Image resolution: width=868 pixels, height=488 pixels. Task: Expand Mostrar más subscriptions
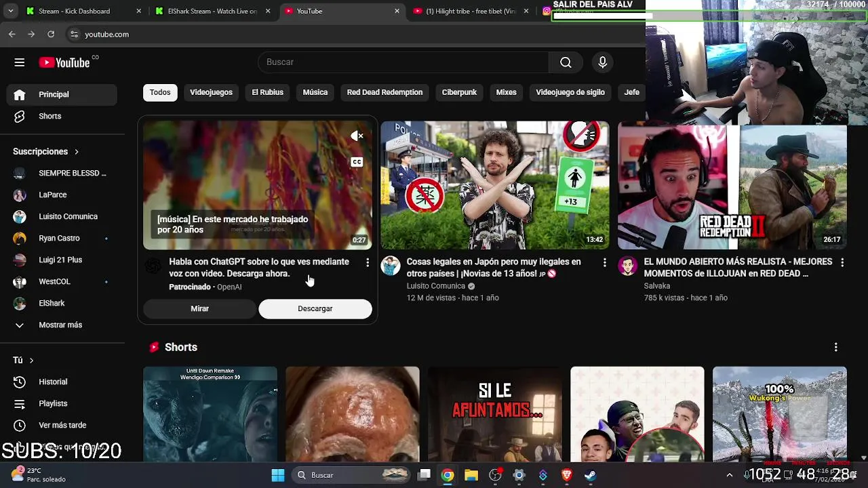point(62,325)
